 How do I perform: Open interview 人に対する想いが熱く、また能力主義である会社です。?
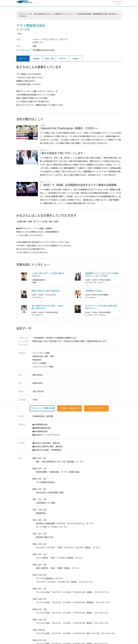click(x=48, y=274)
